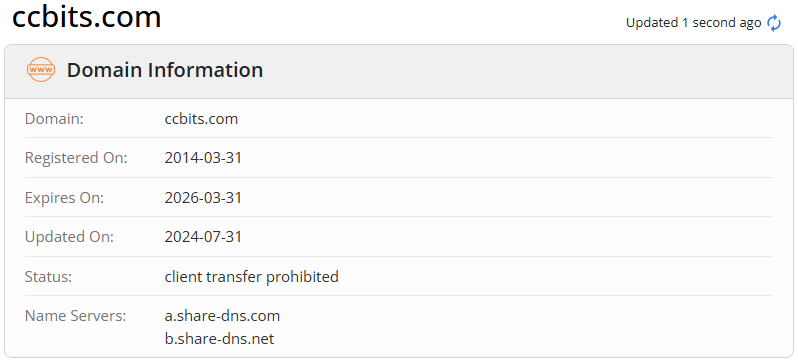The height and width of the screenshot is (360, 798).
Task: Click the Status: label
Action: (48, 276)
